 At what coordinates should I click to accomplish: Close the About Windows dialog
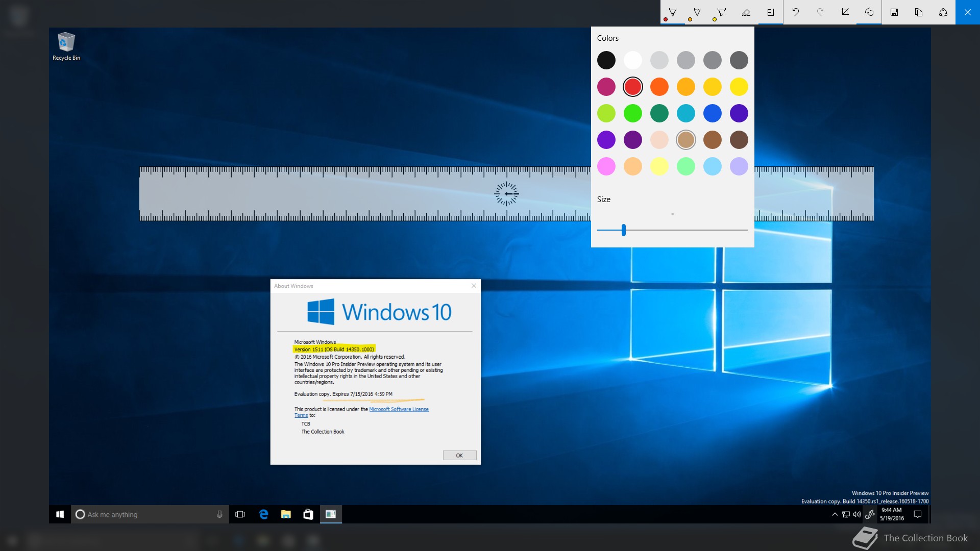pyautogui.click(x=474, y=286)
